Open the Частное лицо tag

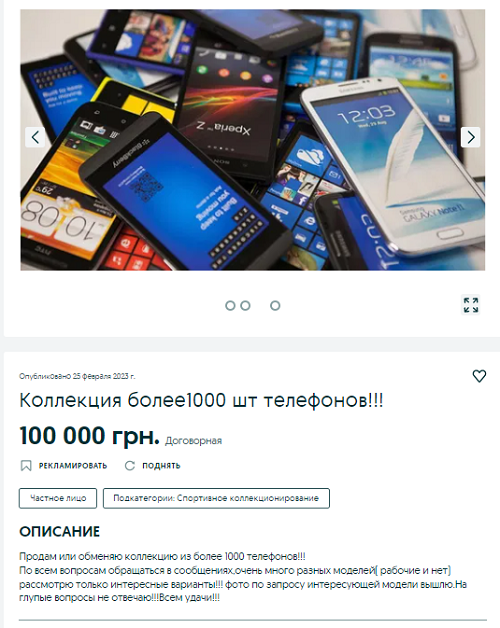[58, 498]
